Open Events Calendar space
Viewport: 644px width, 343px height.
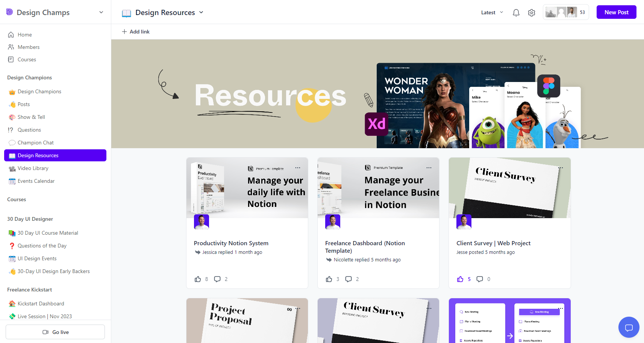pos(55,181)
